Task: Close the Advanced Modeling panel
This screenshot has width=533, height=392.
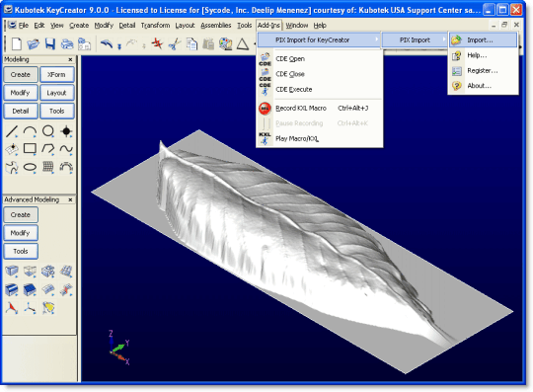Action: [x=70, y=199]
